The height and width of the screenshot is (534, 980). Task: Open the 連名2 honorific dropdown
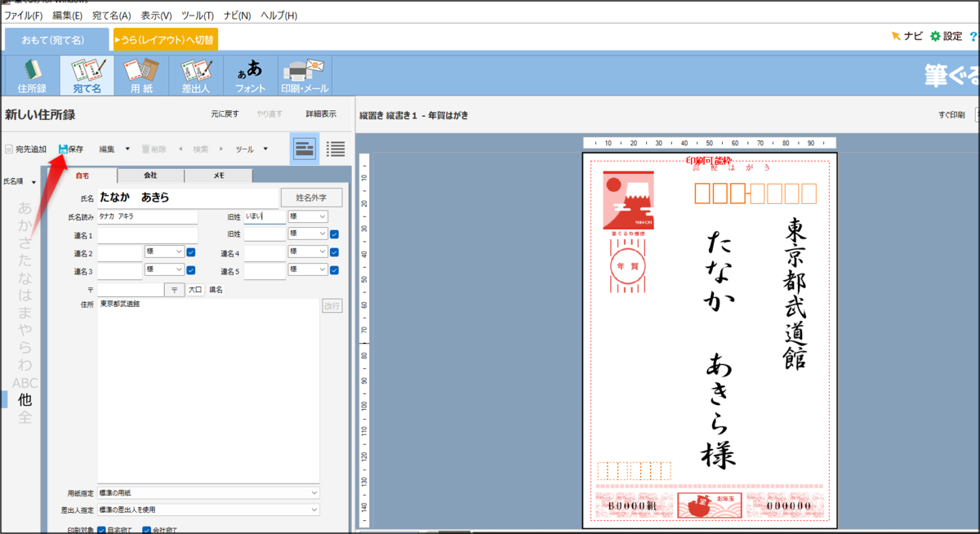[x=164, y=252]
